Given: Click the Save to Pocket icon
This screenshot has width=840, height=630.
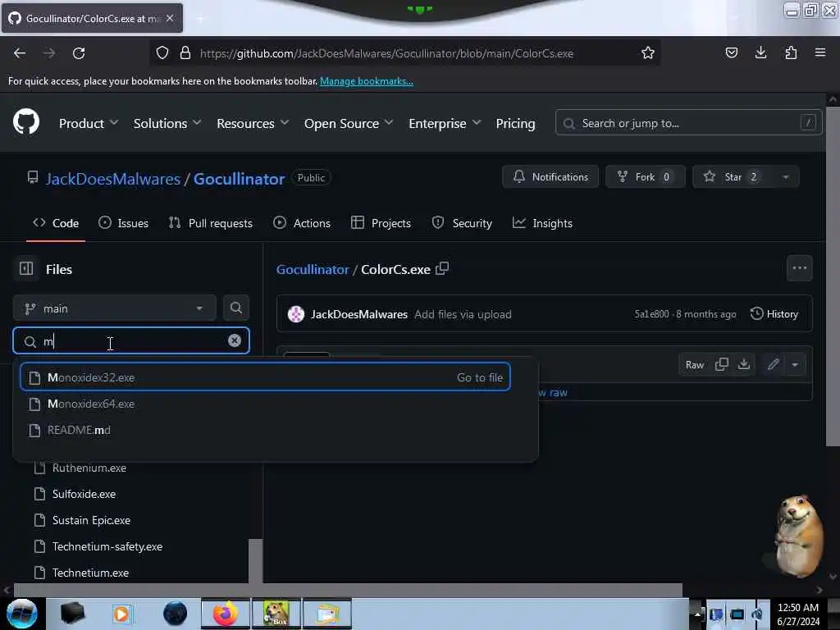Looking at the screenshot, I should point(731,52).
